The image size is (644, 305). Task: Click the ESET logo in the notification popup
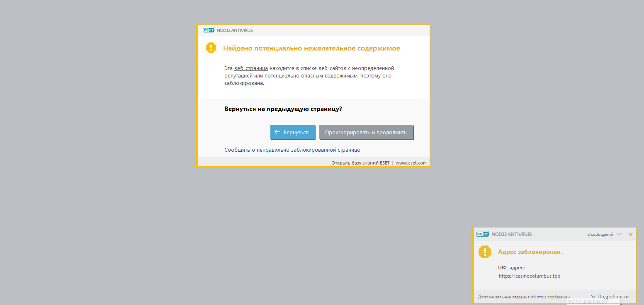click(x=482, y=234)
